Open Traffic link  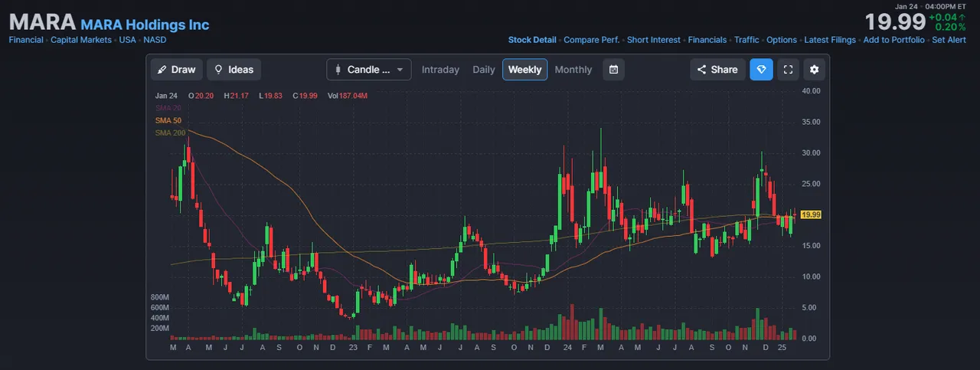coord(746,40)
